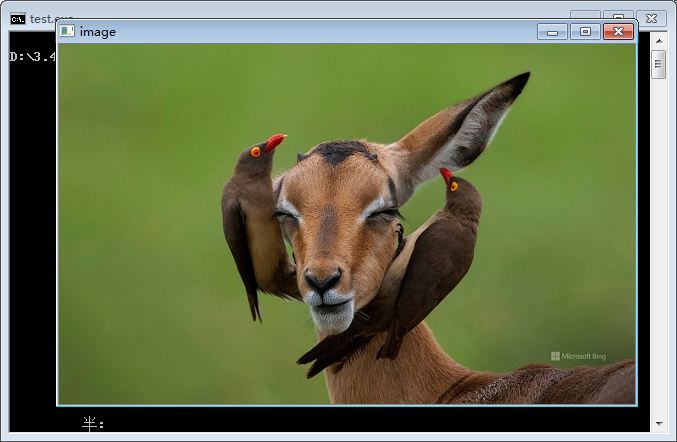Click the right bird's yellow eye
This screenshot has height=442, width=677.
(x=454, y=186)
